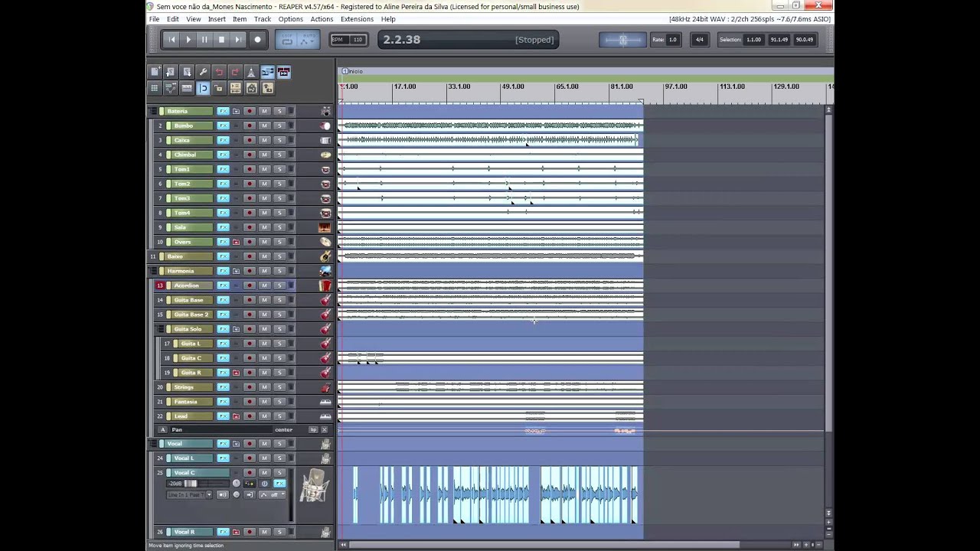The image size is (980, 551).
Task: Mute the Guita Base track
Action: click(264, 300)
